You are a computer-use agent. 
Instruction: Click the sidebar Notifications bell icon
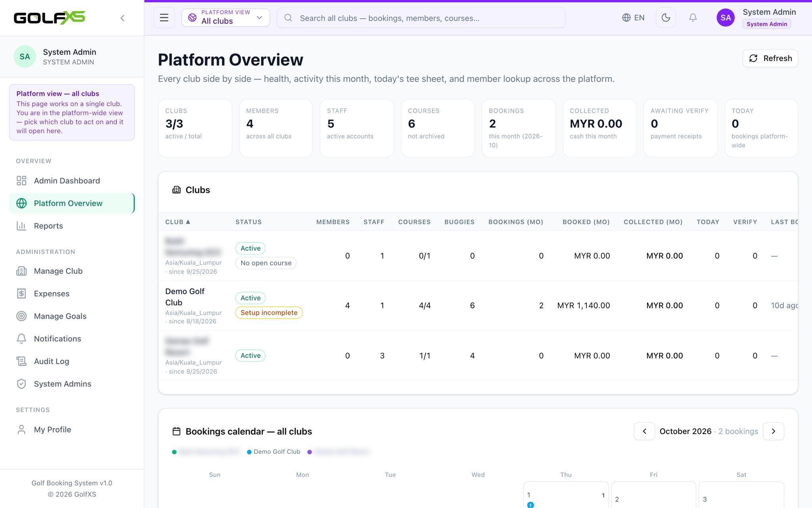click(21, 339)
